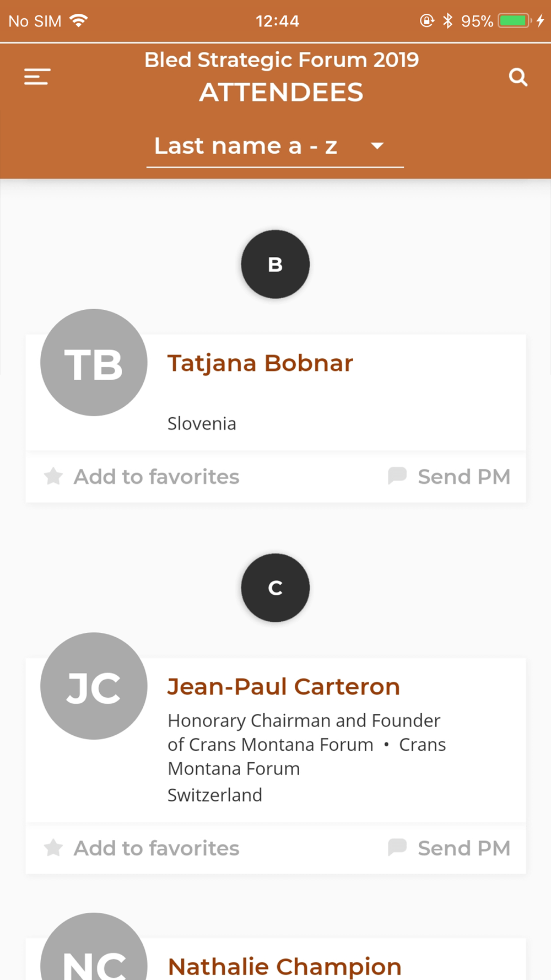Image resolution: width=551 pixels, height=980 pixels.
Task: Open Jean-Paul Carteron's profile name
Action: [284, 687]
